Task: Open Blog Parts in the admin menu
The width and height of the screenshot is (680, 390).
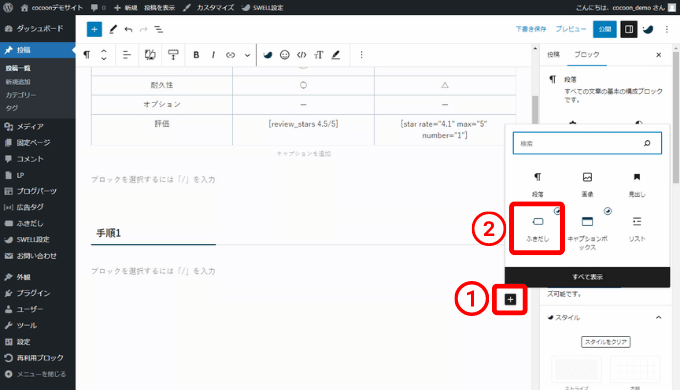Action: click(x=38, y=191)
